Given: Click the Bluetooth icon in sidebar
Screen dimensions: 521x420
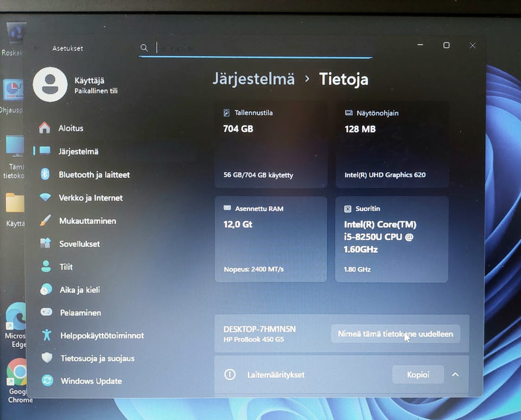Looking at the screenshot, I should [x=45, y=174].
